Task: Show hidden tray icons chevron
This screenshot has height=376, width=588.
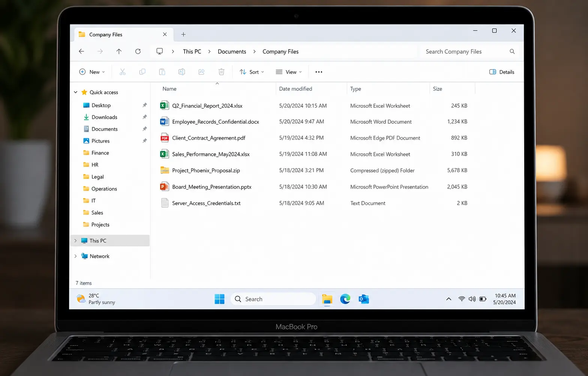Action: coord(448,299)
